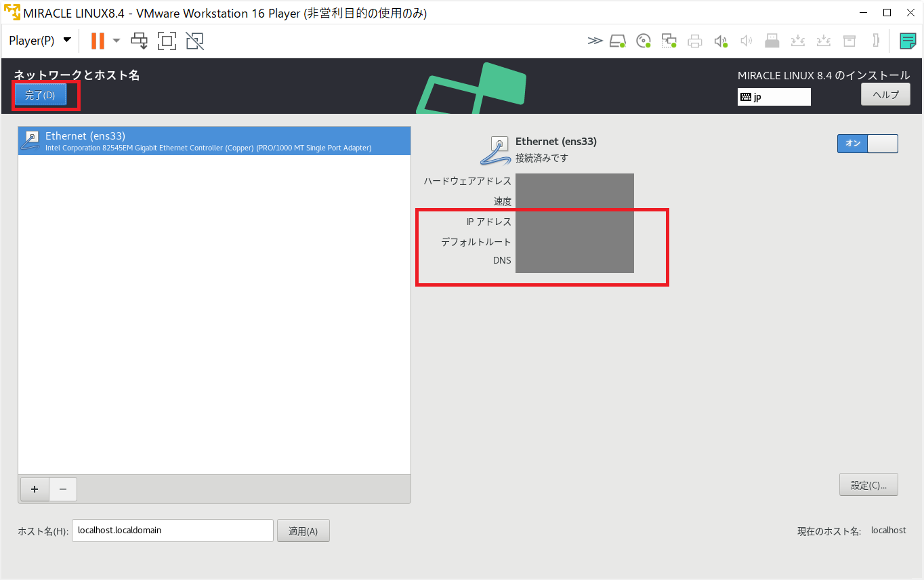924x580 pixels.
Task: Click the 速度 label
Action: point(503,201)
